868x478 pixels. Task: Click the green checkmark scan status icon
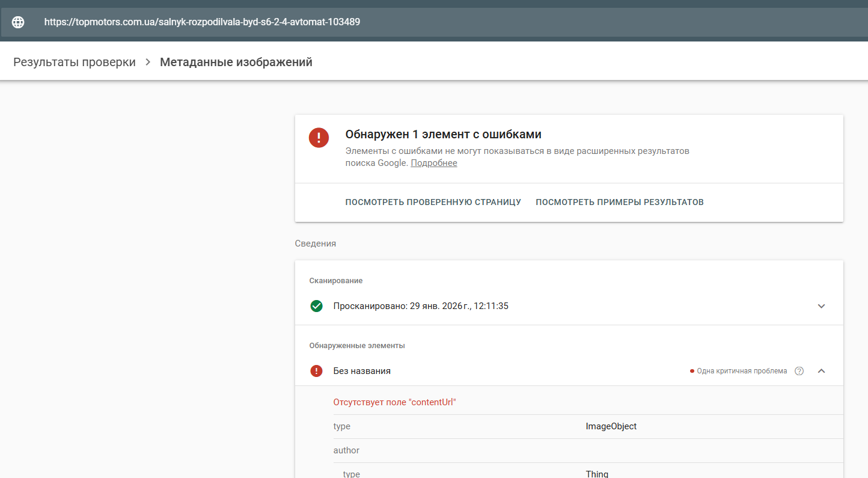(x=316, y=306)
